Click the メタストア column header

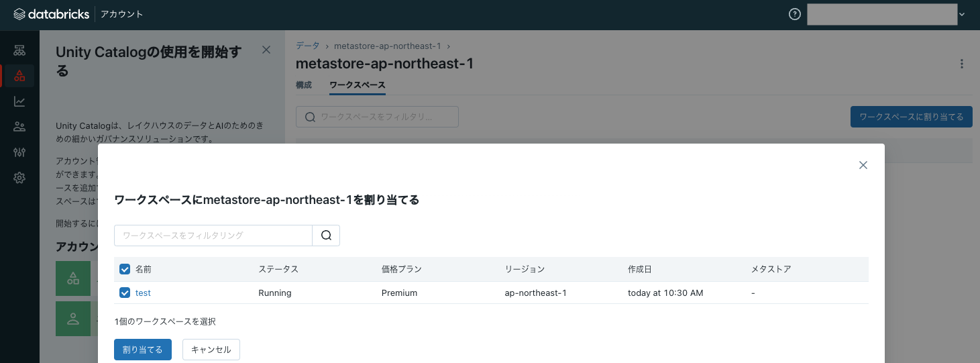pyautogui.click(x=771, y=269)
